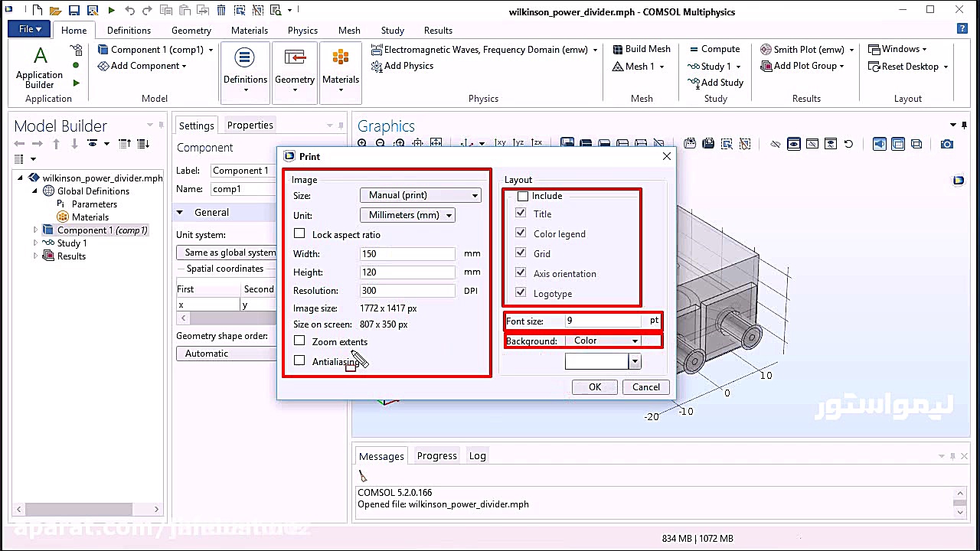The width and height of the screenshot is (980, 551).
Task: Click the Image Snapshot camera icon
Action: point(947,144)
